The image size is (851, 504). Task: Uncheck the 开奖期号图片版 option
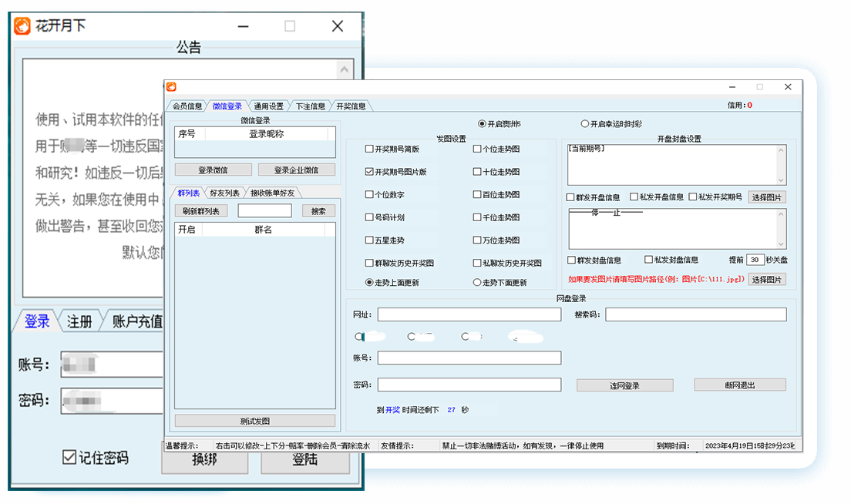tap(368, 172)
